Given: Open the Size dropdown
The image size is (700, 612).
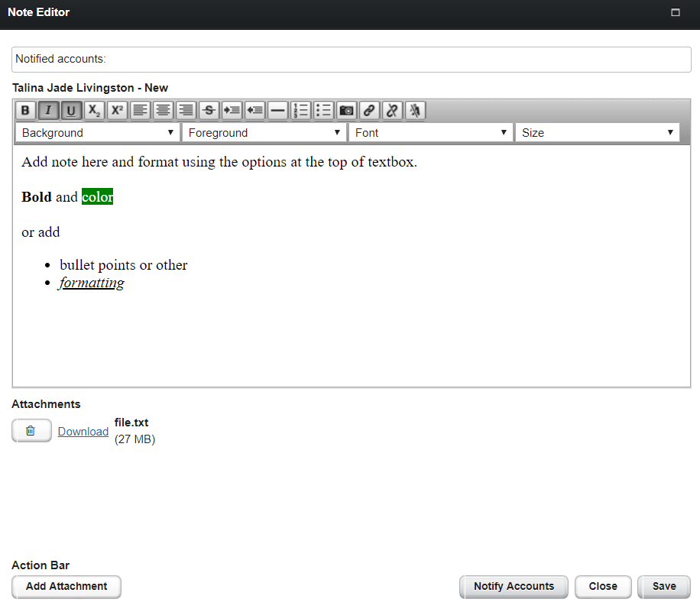Looking at the screenshot, I should tap(598, 133).
